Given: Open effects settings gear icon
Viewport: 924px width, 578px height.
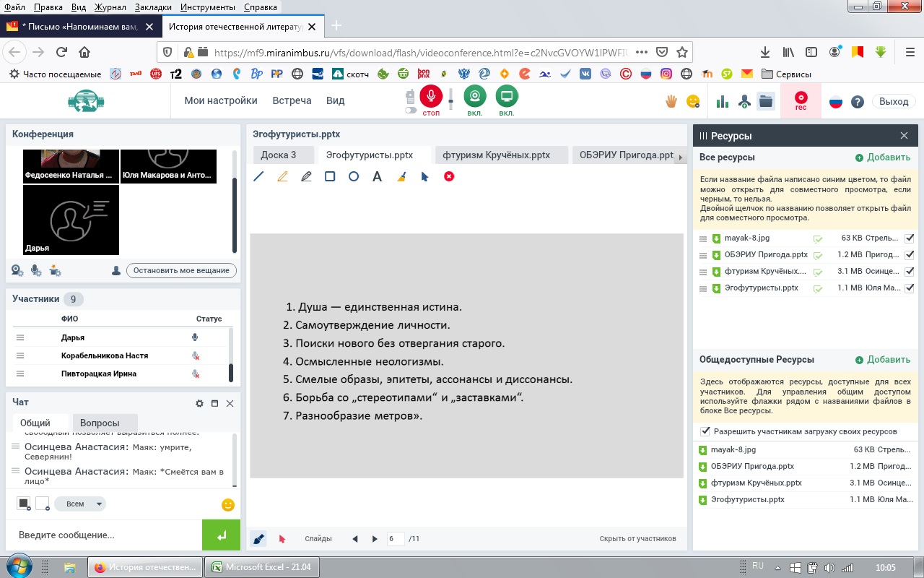Looking at the screenshot, I should [56, 270].
